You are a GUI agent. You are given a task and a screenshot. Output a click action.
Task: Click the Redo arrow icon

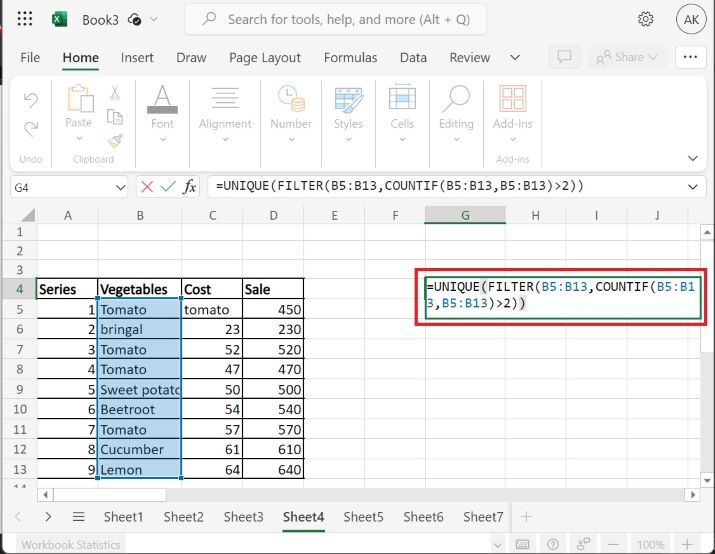[31, 129]
